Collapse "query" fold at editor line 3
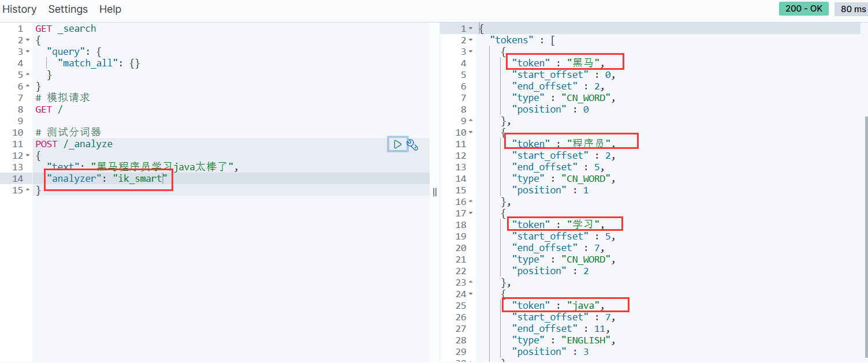 click(x=28, y=52)
